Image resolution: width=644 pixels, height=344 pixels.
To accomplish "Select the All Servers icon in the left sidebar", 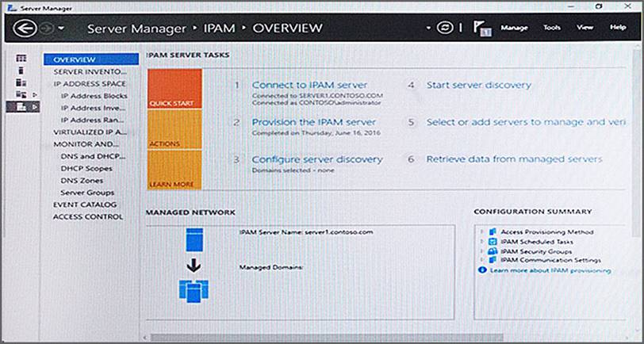I will 21,82.
